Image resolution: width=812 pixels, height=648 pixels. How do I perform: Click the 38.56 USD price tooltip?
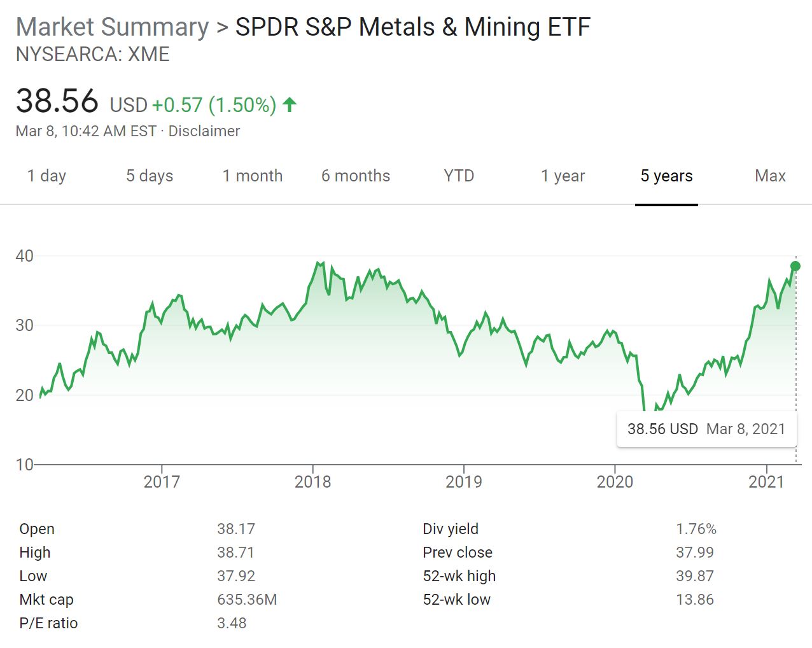[x=706, y=429]
